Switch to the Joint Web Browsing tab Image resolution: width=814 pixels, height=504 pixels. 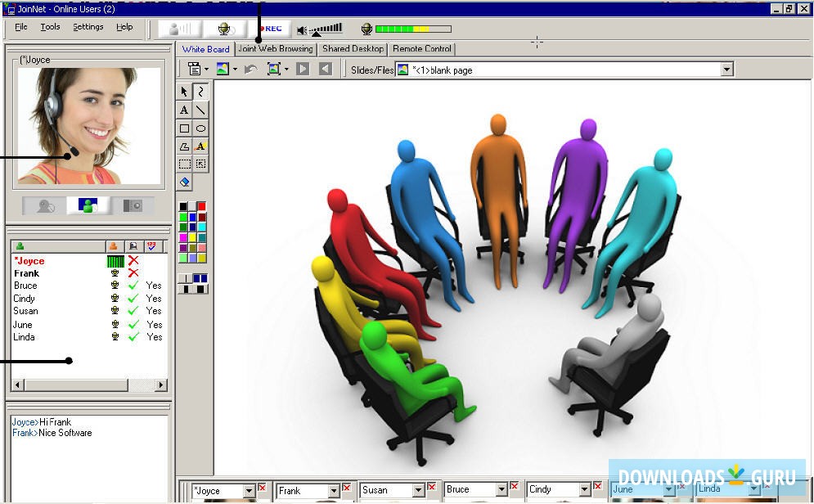point(275,49)
